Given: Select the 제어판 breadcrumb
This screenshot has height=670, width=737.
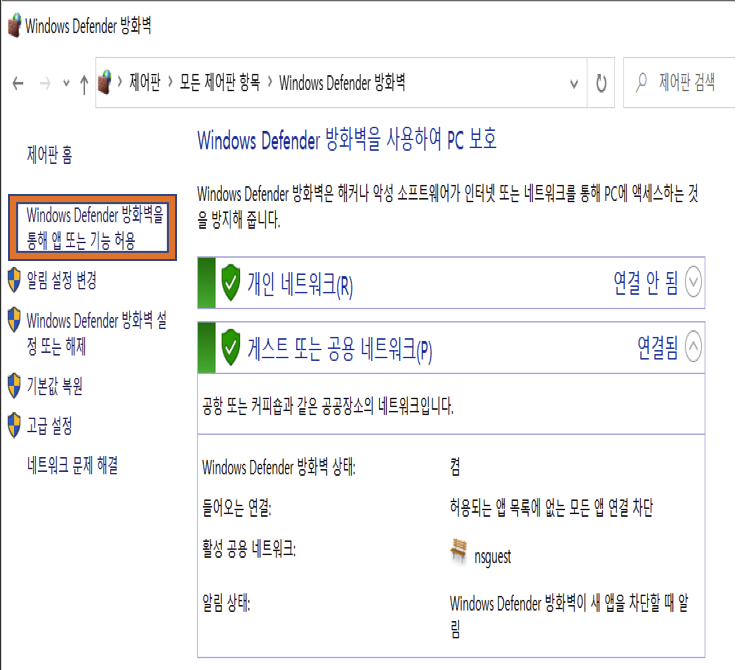Looking at the screenshot, I should [x=145, y=82].
